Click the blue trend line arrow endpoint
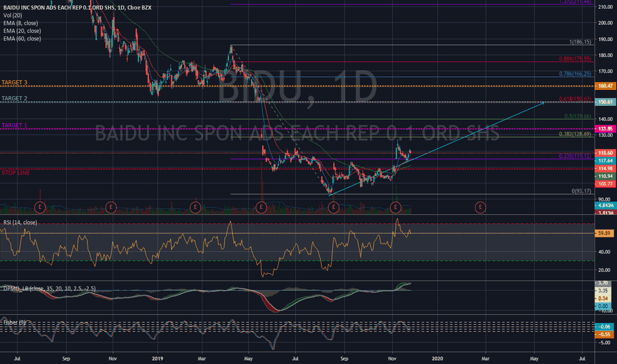617x364 pixels. point(544,103)
